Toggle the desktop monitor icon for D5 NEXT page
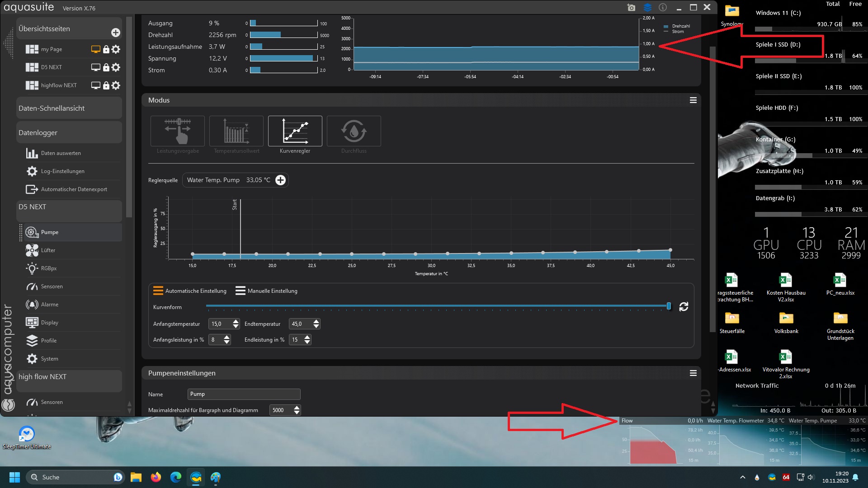Screen dimensions: 868x488 [95, 67]
